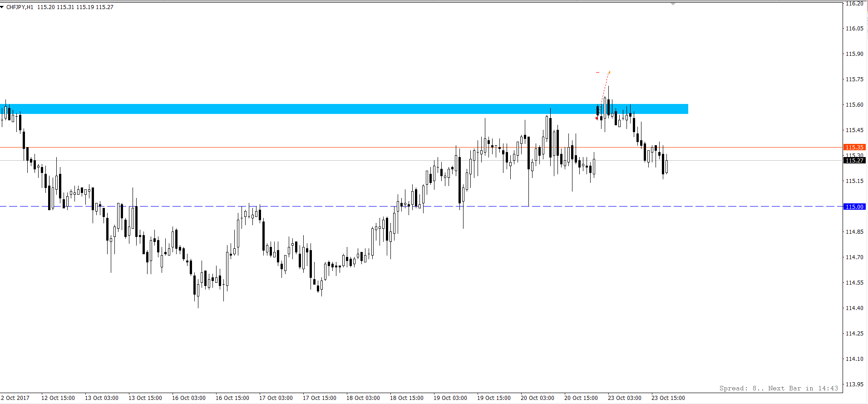Click the small triangle beside CHFJPY,H1
The height and width of the screenshot is (404, 868).
(2, 7)
